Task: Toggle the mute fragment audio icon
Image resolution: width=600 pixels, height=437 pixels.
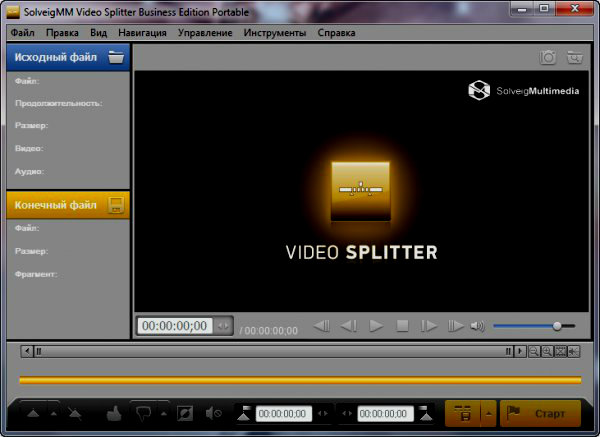Action: click(x=214, y=413)
